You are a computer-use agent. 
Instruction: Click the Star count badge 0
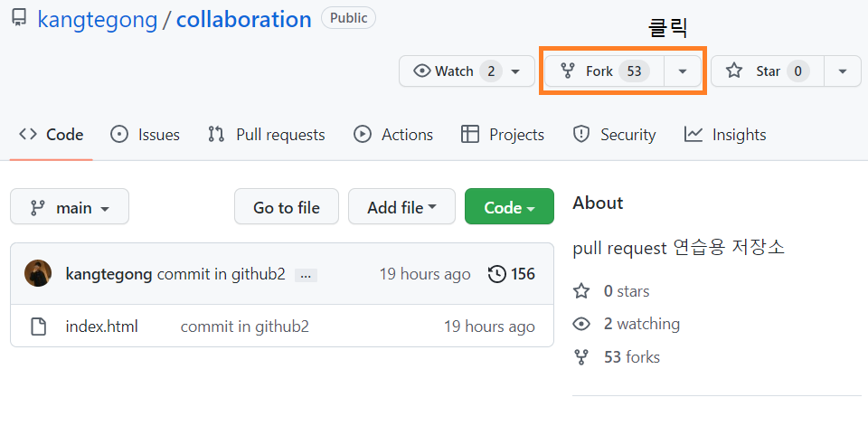tap(797, 71)
